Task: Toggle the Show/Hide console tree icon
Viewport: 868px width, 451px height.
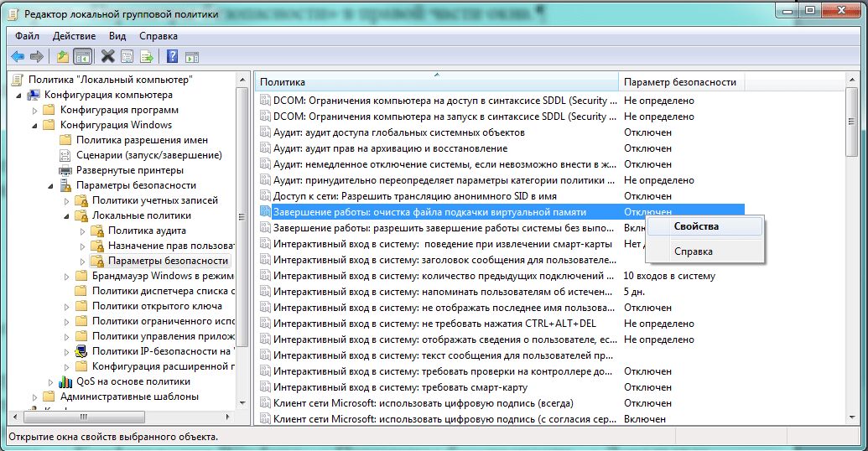Action: click(82, 56)
